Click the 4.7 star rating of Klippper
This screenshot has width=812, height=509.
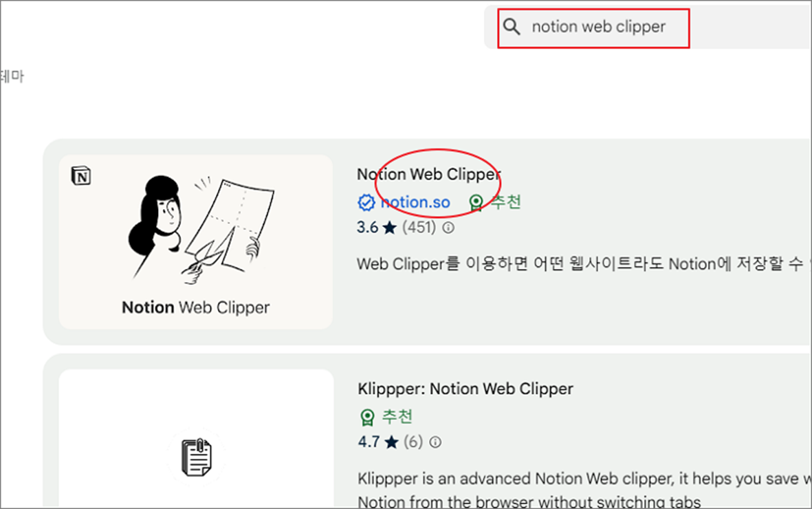(378, 442)
